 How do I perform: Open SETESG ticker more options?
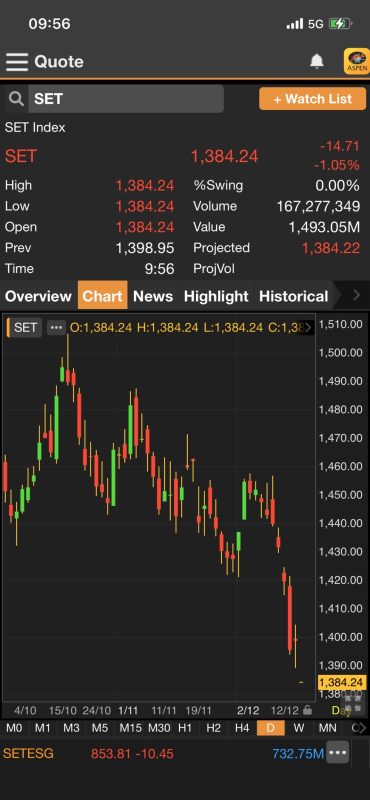pyautogui.click(x=338, y=753)
